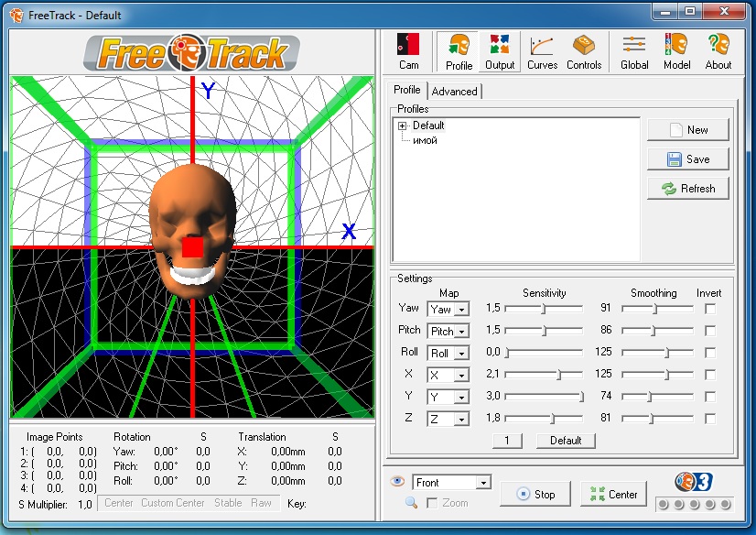Select the Default profile entry
Viewport: 756px width, 535px height.
428,126
